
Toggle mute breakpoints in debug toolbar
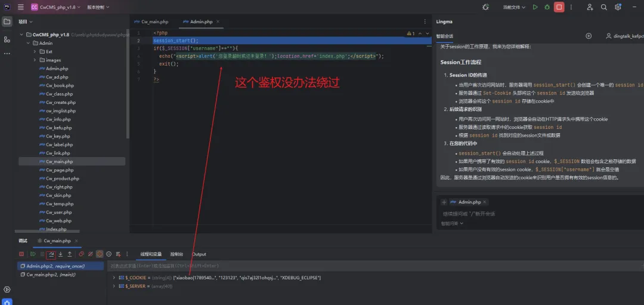point(91,254)
